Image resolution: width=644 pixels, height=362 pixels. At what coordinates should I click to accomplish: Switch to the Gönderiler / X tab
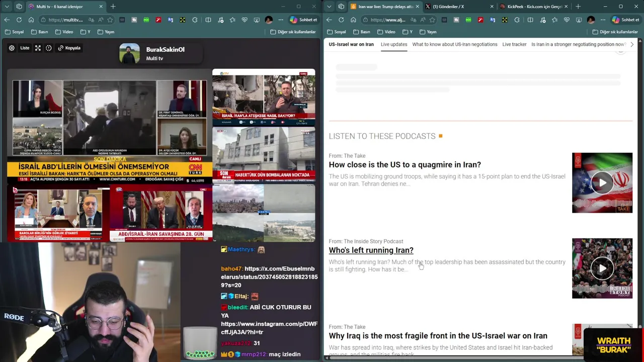[x=458, y=7]
